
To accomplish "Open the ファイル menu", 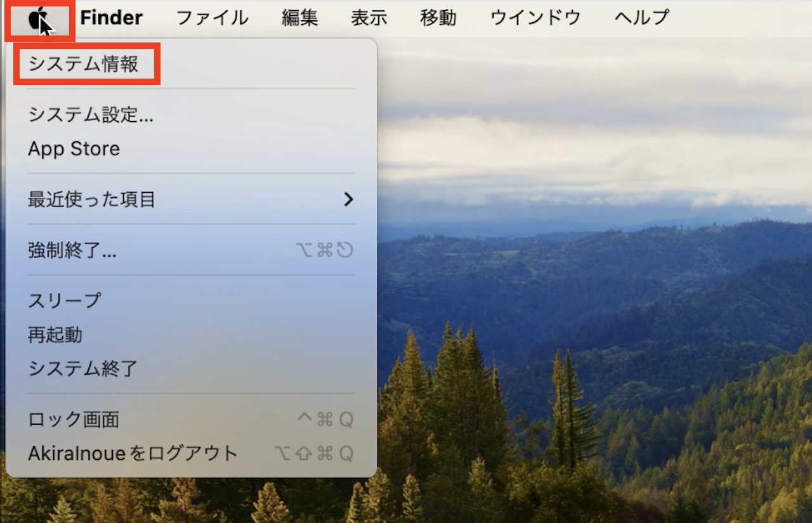I will (x=212, y=18).
